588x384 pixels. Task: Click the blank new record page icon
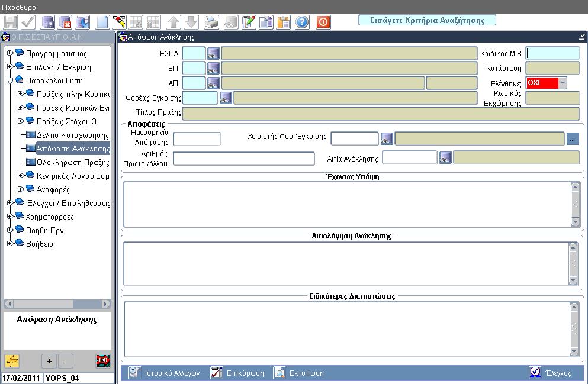[x=102, y=22]
